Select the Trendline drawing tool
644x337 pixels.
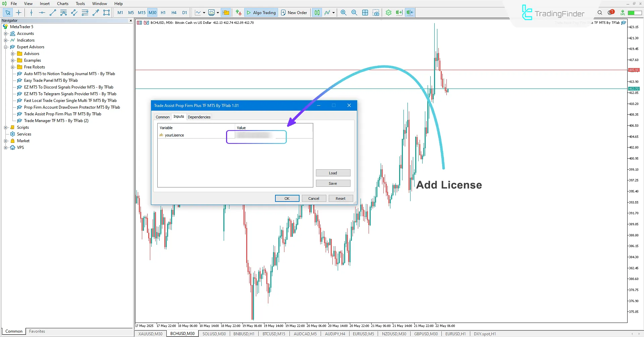point(53,12)
